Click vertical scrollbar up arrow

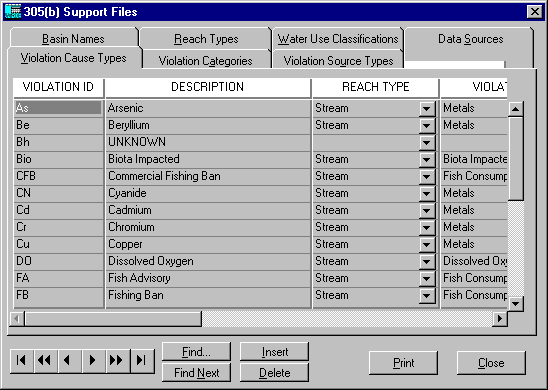coord(515,109)
